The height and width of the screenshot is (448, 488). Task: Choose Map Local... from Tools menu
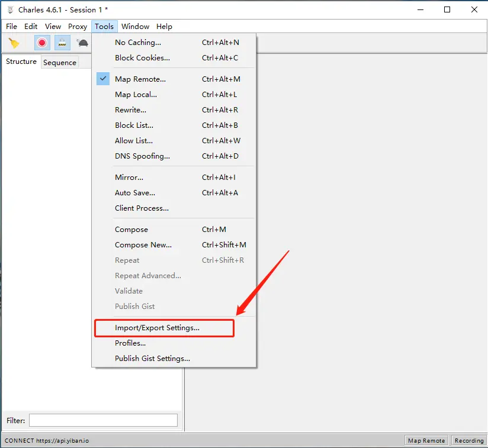click(174, 95)
